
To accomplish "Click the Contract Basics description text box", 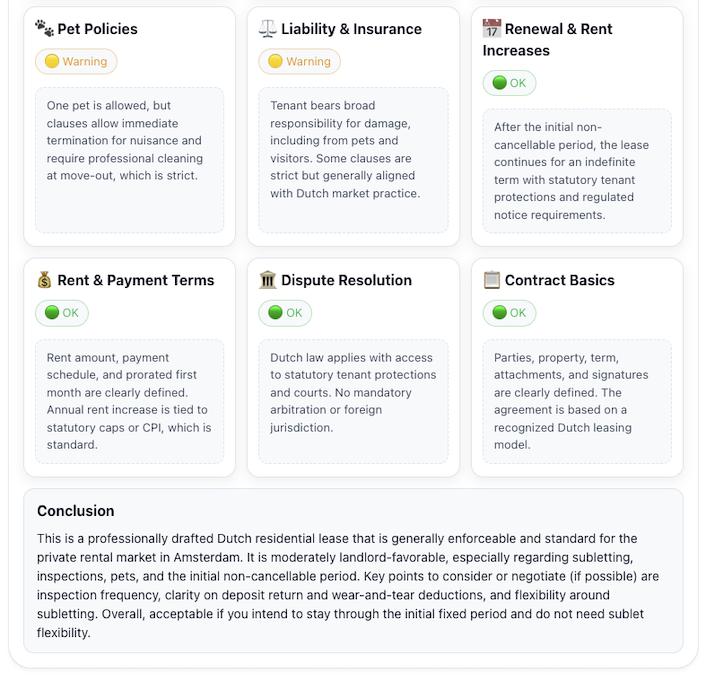I will pyautogui.click(x=577, y=401).
